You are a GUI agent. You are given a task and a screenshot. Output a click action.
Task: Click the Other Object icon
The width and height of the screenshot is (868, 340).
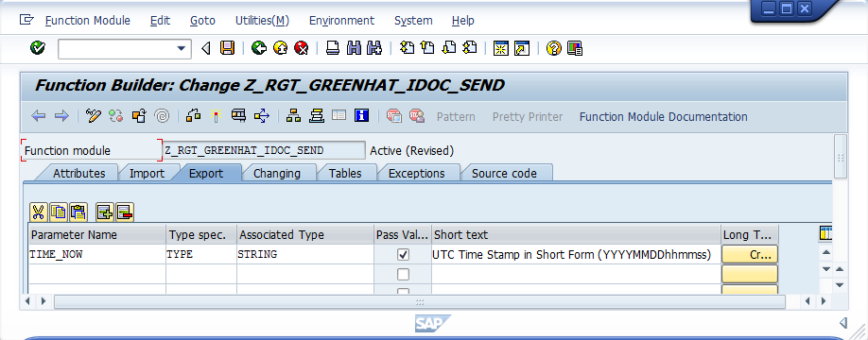click(139, 116)
